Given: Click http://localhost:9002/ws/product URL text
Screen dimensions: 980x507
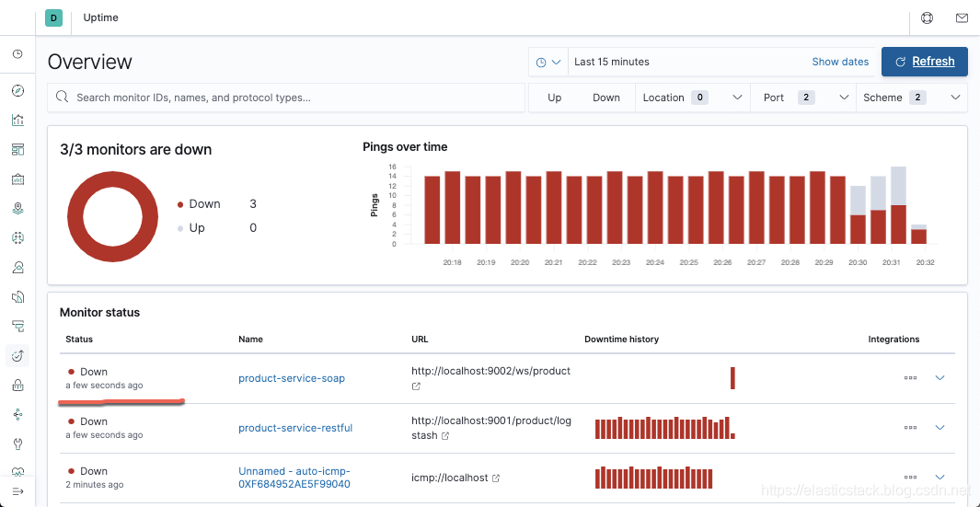Looking at the screenshot, I should tap(490, 371).
